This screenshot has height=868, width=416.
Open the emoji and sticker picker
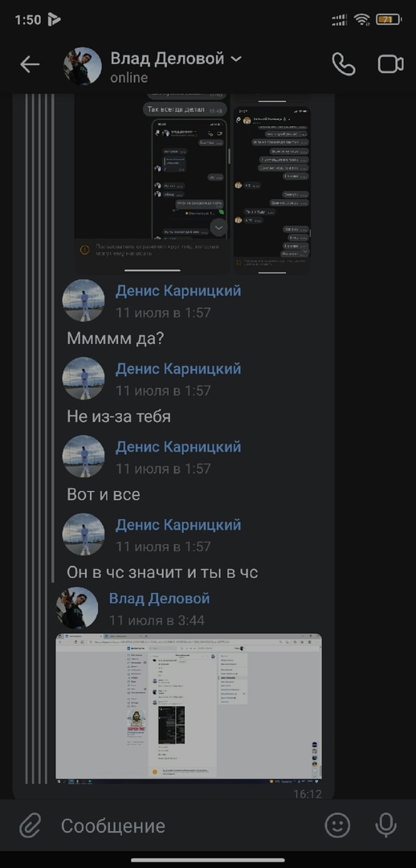coord(336,825)
